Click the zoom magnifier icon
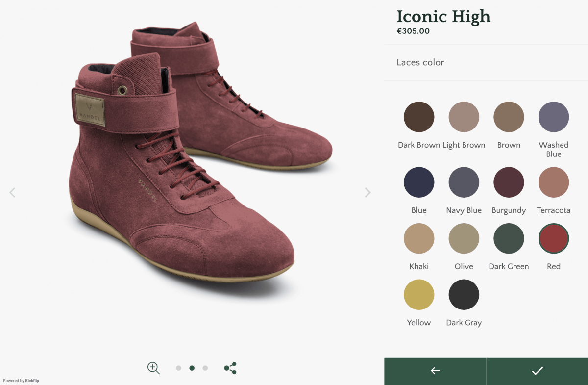Screen dimensions: 588x385 pos(153,368)
